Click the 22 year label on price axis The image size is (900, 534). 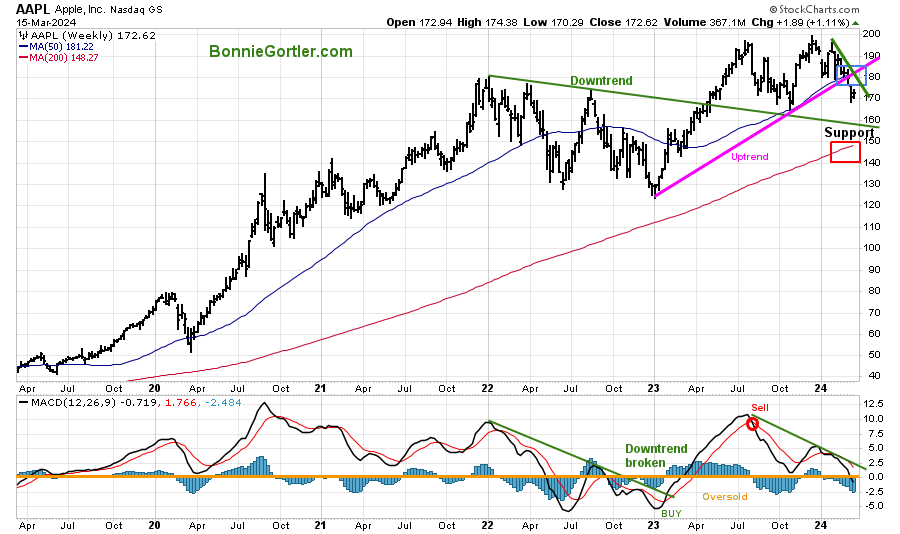click(487, 388)
